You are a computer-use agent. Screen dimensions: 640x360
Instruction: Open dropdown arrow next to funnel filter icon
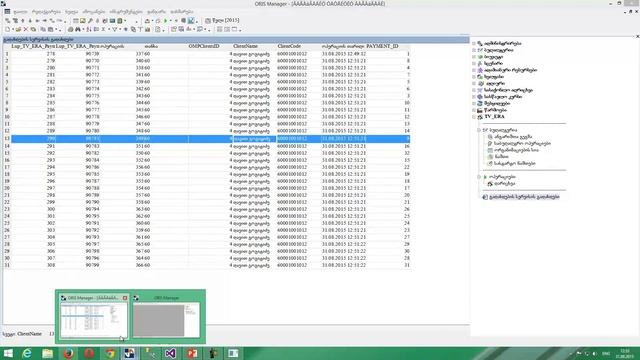120,29
